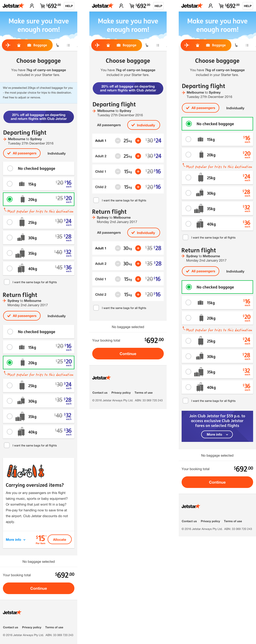This screenshot has width=256, height=644.
Task: Expand More info in Club Jetstar banner
Action: pos(217,435)
